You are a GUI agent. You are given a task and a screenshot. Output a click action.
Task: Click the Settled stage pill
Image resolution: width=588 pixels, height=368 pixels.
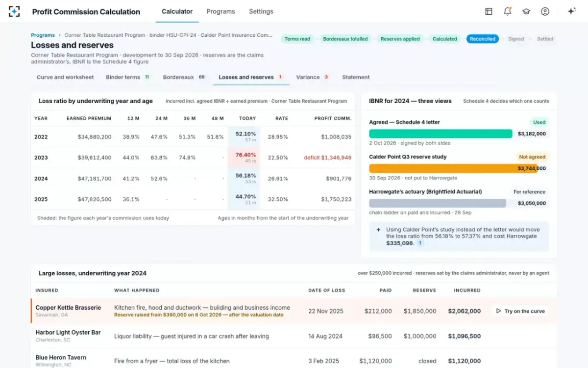click(545, 39)
